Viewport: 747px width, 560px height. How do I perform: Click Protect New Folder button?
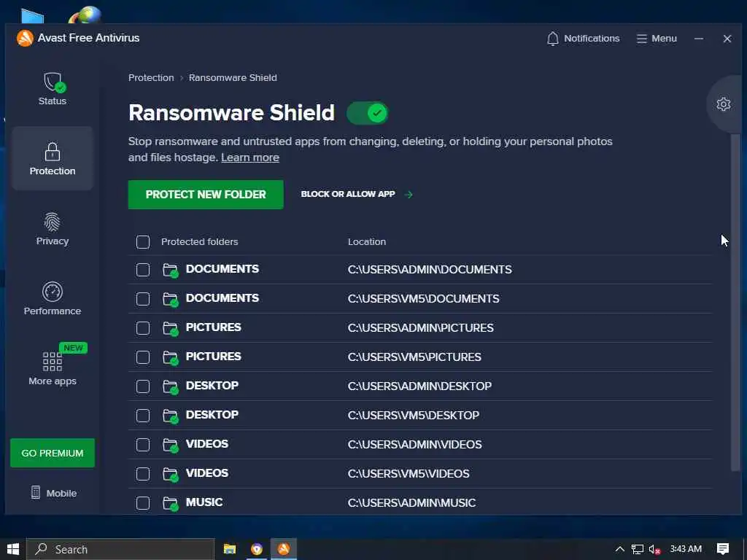[x=206, y=194]
